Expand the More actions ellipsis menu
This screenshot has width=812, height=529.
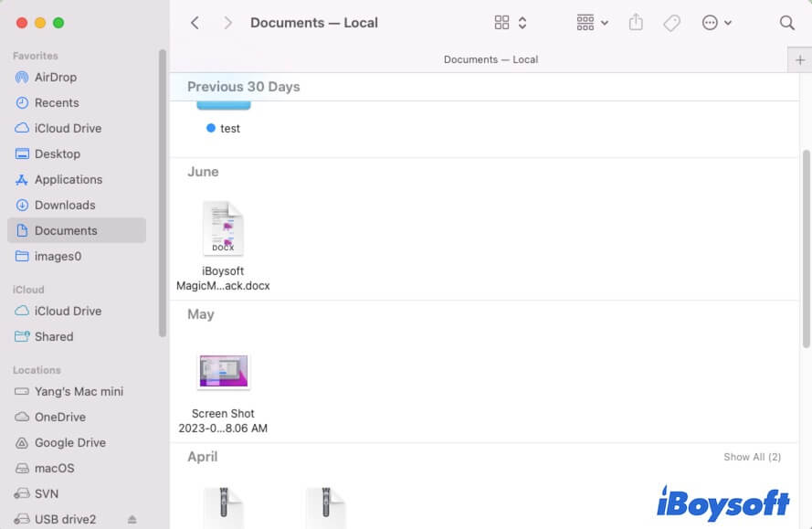pos(716,23)
